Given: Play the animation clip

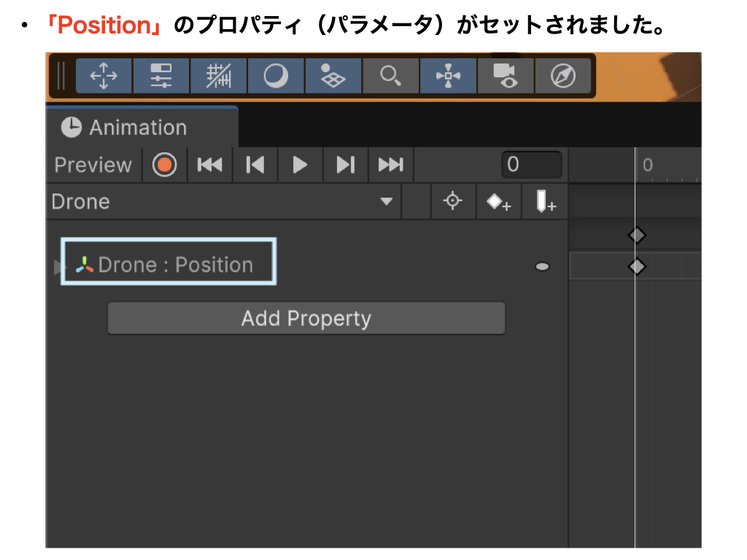Looking at the screenshot, I should tap(300, 165).
